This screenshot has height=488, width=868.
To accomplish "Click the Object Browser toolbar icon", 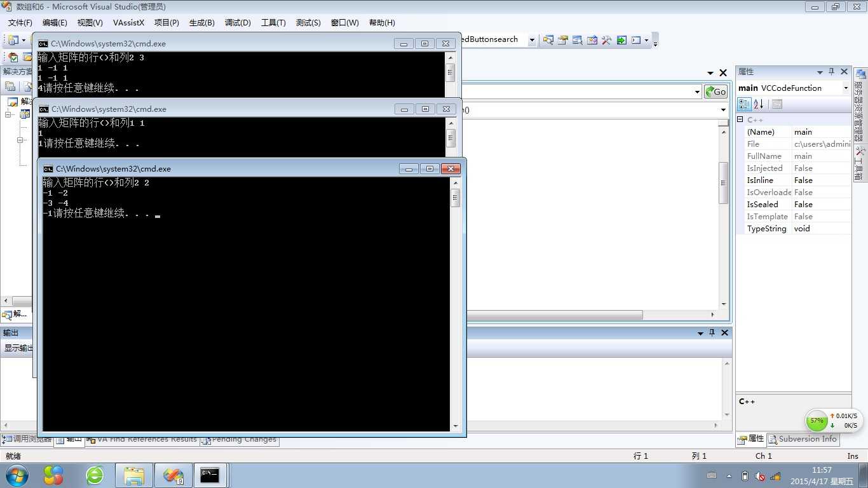I will tap(577, 40).
